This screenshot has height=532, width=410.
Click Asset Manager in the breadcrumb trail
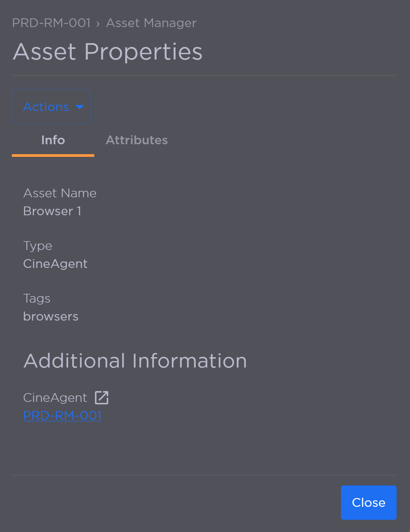click(x=151, y=23)
